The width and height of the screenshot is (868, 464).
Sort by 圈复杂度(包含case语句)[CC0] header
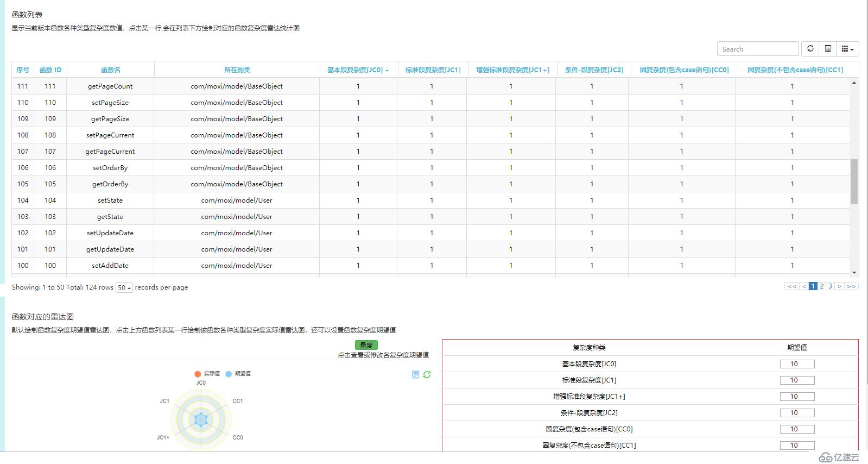pyautogui.click(x=684, y=70)
